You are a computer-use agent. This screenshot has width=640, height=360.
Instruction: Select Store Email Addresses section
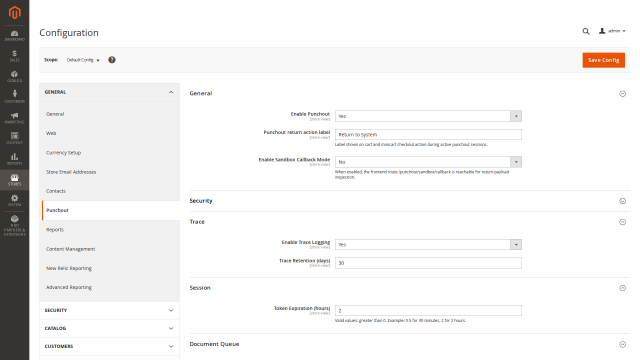point(71,172)
